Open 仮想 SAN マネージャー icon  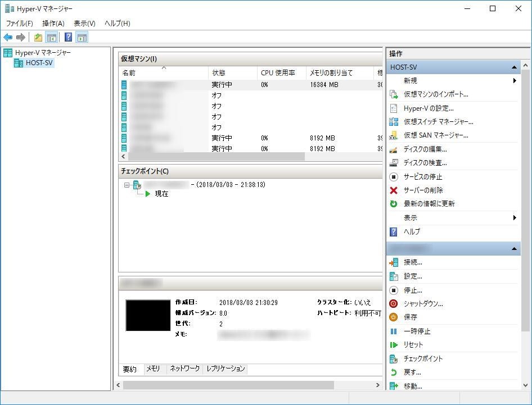click(394, 135)
